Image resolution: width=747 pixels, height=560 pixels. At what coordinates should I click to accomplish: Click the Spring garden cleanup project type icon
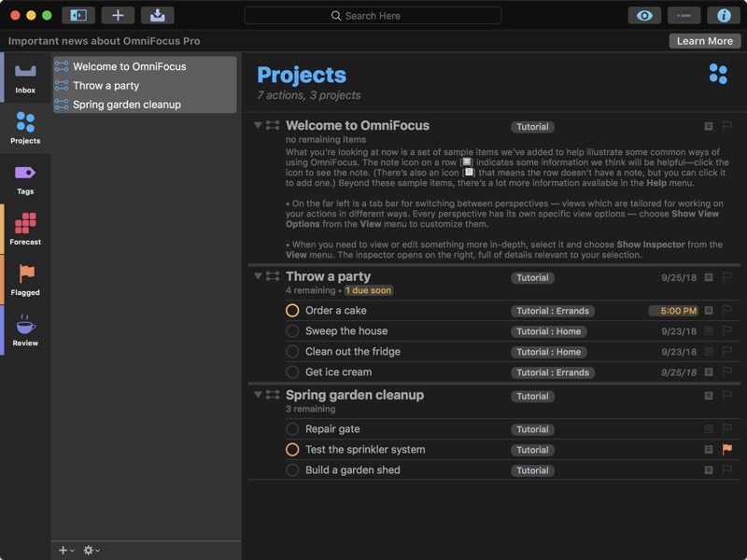click(x=273, y=394)
